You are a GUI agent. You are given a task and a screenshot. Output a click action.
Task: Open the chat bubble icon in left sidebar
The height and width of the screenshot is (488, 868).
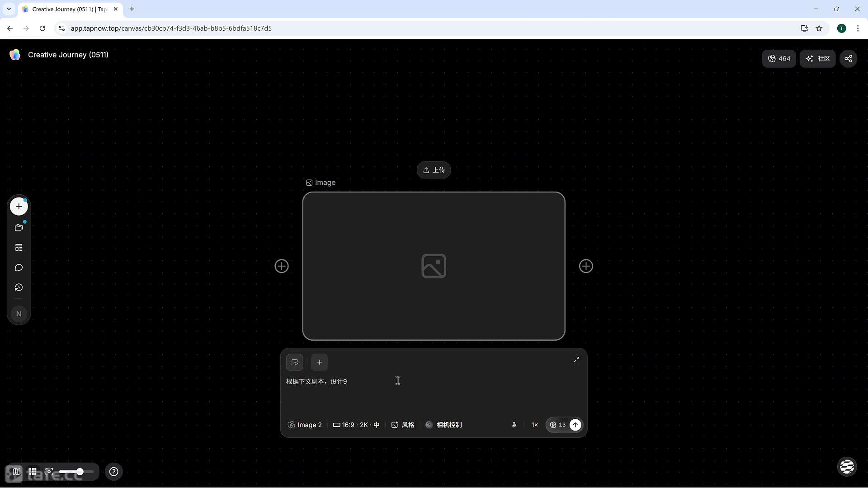coord(19,267)
